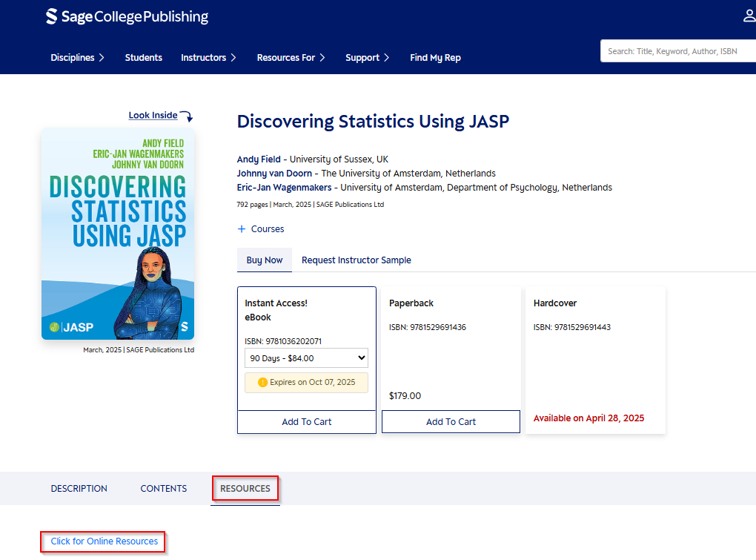The height and width of the screenshot is (560, 756).
Task: Open Find My Rep
Action: coord(435,58)
